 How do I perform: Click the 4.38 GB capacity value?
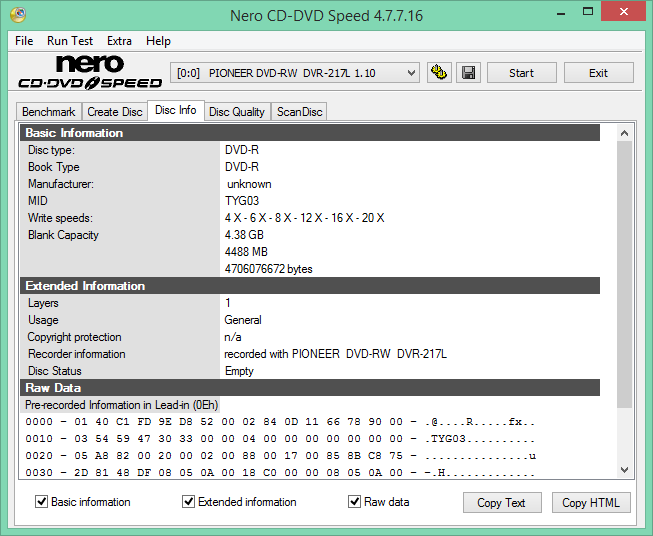coord(244,235)
